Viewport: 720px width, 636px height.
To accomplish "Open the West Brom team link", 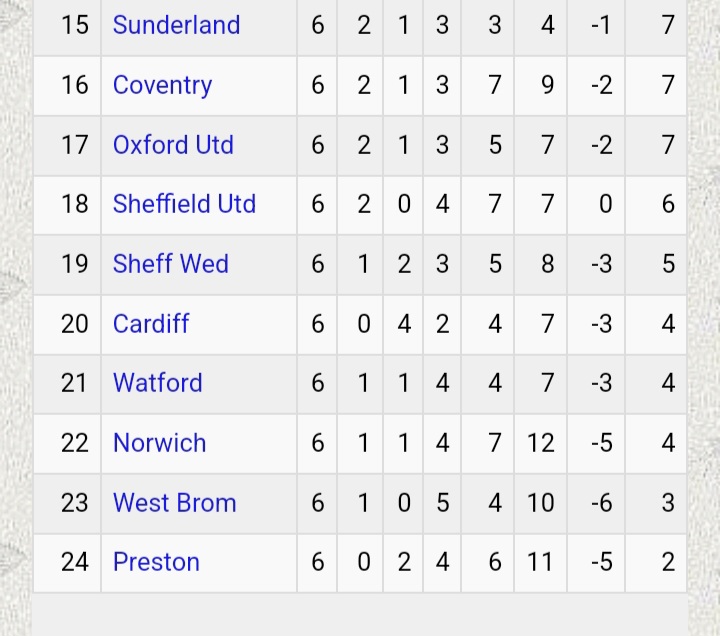I will coord(174,502).
